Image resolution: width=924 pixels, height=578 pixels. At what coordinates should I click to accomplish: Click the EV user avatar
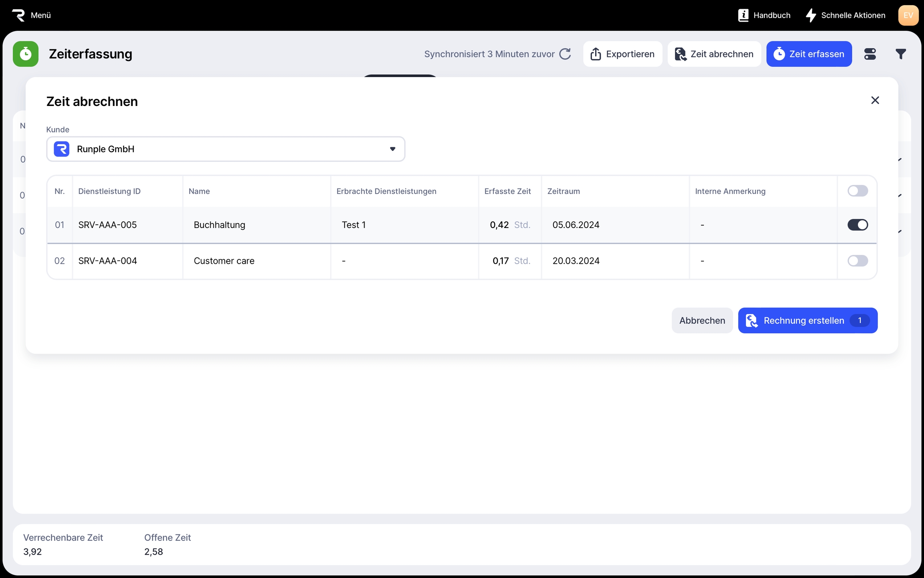(x=908, y=15)
